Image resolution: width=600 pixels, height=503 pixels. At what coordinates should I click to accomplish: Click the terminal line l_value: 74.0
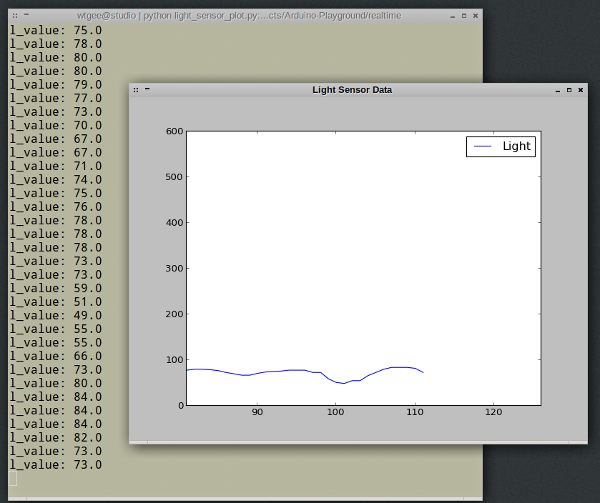click(56, 180)
